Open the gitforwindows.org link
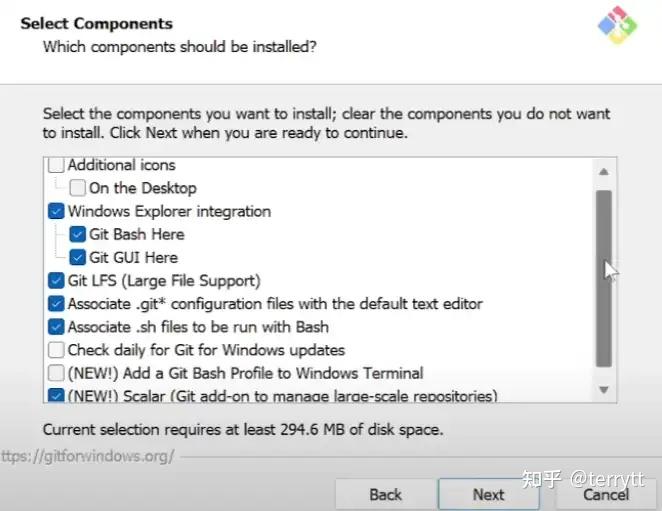Screen dimensions: 662x511 (x=87, y=457)
